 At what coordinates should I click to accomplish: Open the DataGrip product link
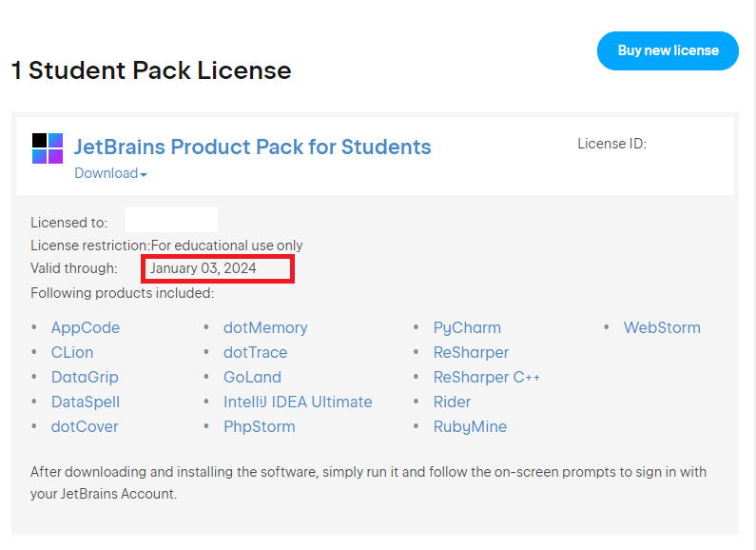pos(85,377)
